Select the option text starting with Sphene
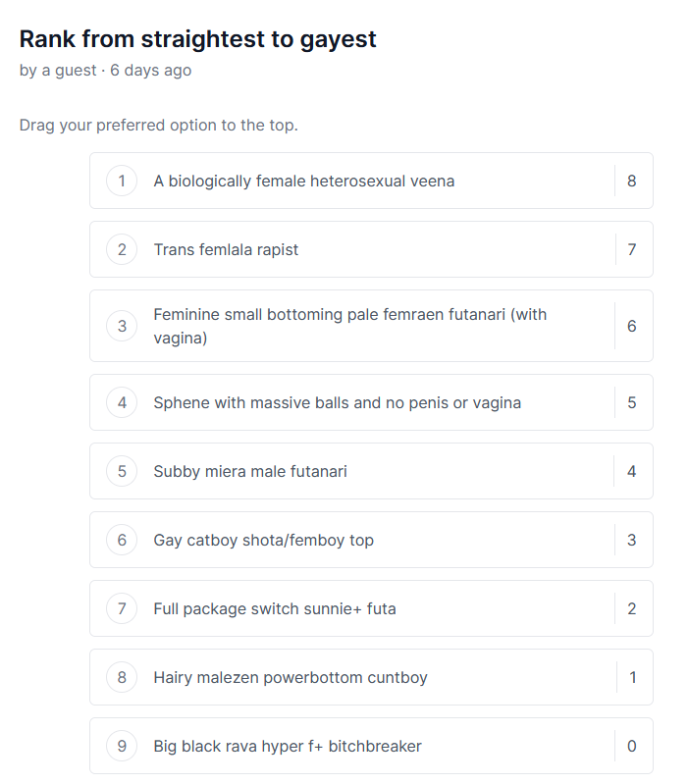The image size is (688, 784). coord(337,402)
